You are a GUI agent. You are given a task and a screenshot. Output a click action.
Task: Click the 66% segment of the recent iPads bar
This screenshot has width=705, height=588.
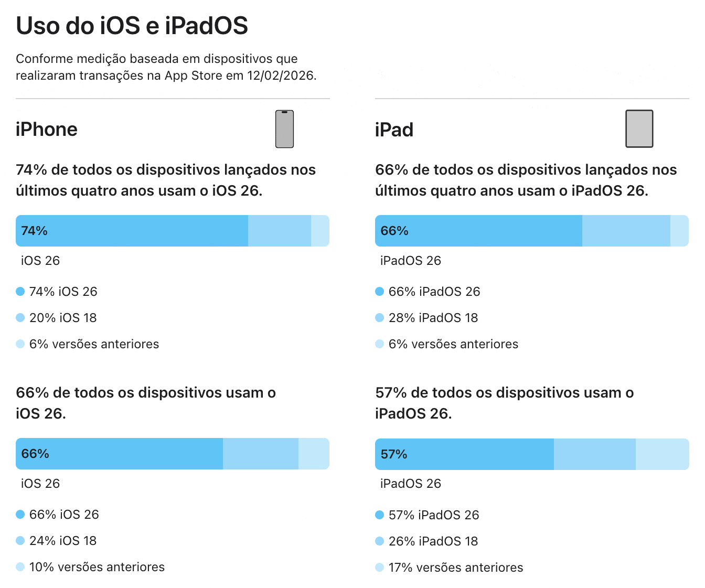tap(478, 231)
